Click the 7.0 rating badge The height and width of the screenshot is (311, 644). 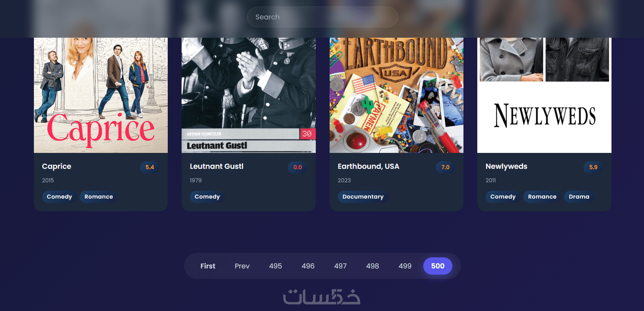[x=445, y=167]
